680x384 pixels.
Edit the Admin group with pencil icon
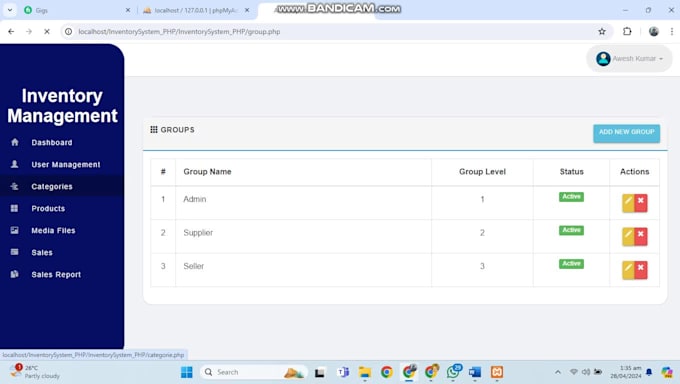[628, 203]
